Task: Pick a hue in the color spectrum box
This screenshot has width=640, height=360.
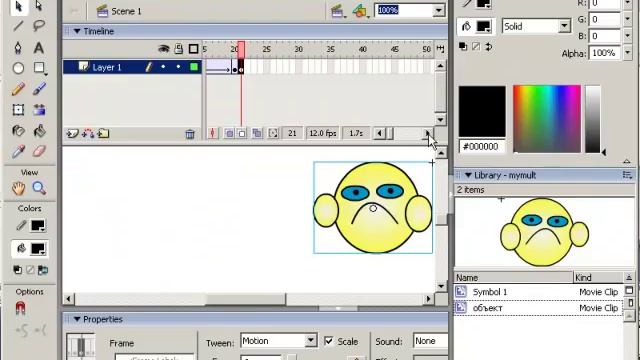Action: tap(547, 119)
